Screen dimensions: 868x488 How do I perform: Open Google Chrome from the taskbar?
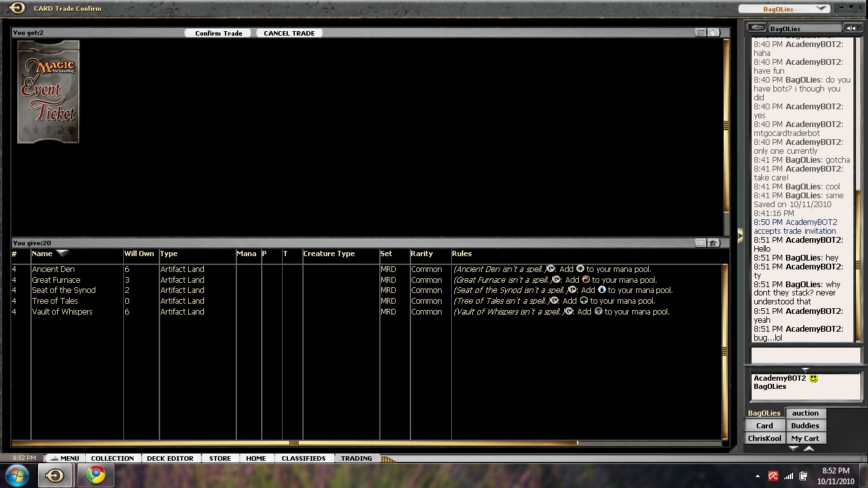coord(96,475)
